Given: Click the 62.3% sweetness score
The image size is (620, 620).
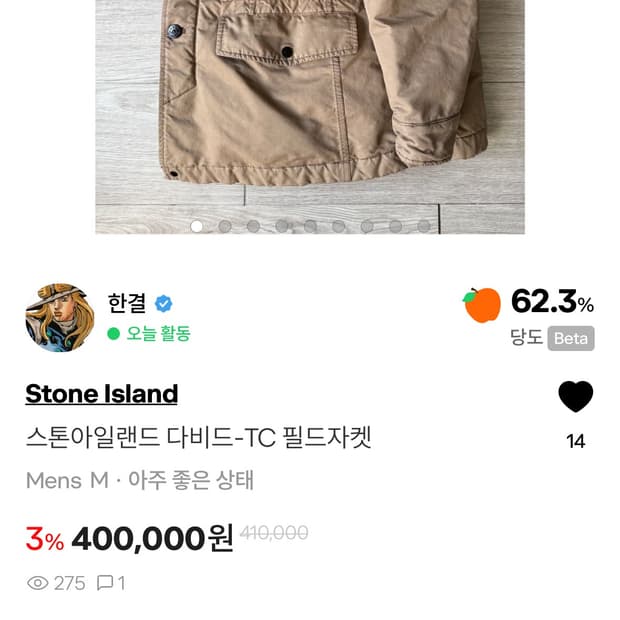Looking at the screenshot, I should (552, 301).
